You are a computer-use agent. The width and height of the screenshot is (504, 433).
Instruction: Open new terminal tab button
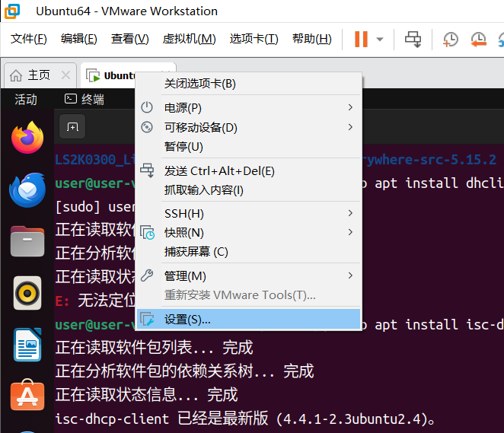tap(72, 127)
